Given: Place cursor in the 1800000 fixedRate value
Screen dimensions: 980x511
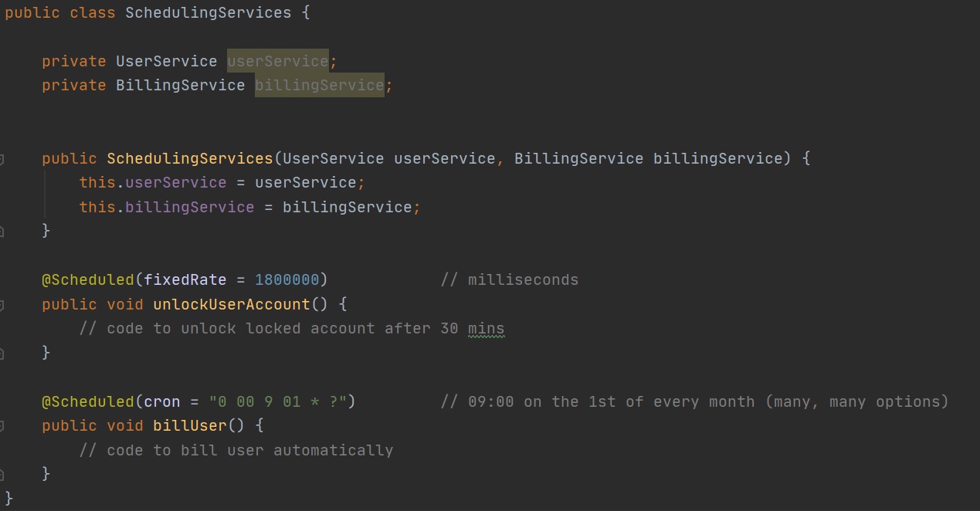Looking at the screenshot, I should (x=287, y=279).
